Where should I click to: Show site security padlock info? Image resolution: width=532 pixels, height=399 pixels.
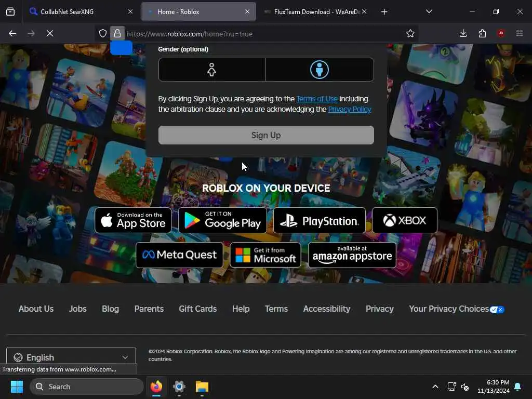(117, 33)
